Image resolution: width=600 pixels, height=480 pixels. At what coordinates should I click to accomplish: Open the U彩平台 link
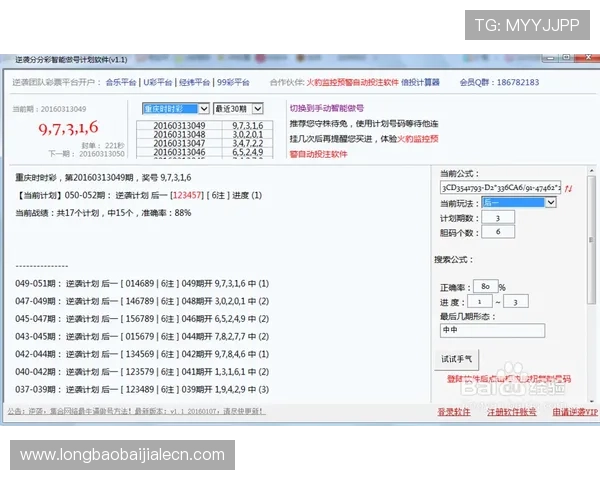click(x=158, y=82)
